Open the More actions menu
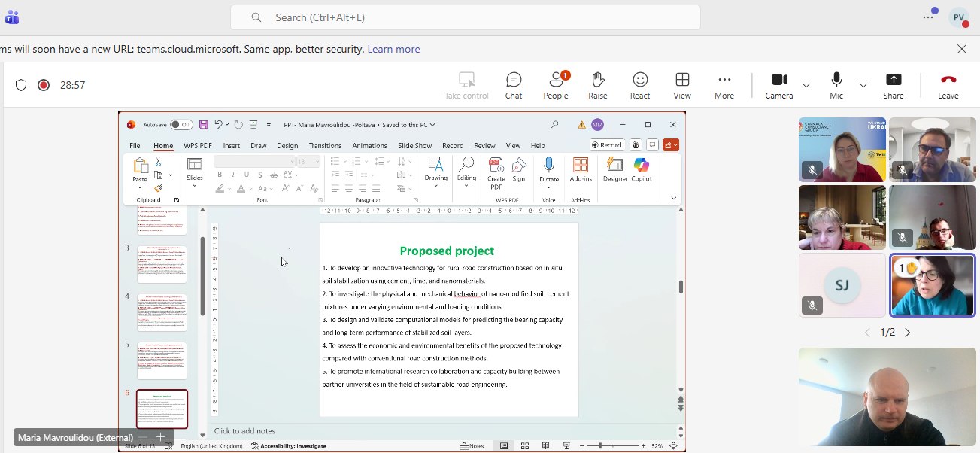 point(724,85)
